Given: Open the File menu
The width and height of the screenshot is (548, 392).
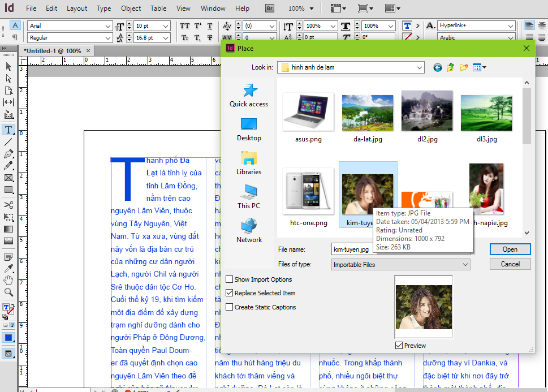Looking at the screenshot, I should [x=31, y=8].
